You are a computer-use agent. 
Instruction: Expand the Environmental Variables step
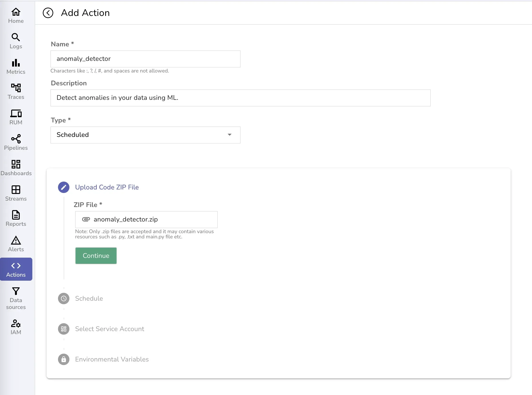(x=112, y=359)
